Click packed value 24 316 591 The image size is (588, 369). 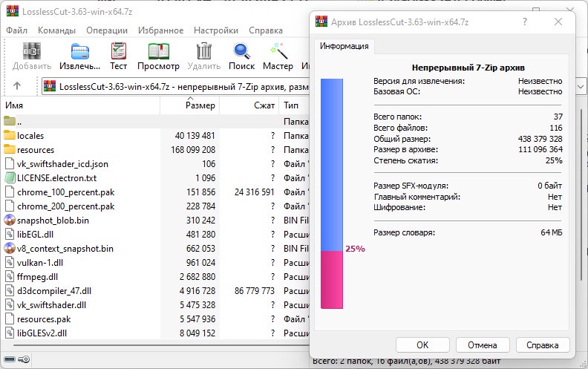255,192
